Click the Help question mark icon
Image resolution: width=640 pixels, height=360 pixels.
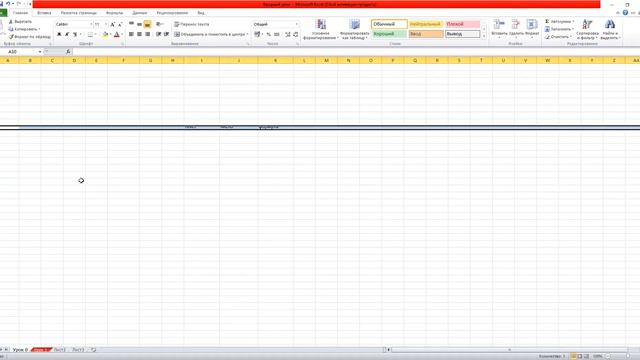tap(625, 13)
